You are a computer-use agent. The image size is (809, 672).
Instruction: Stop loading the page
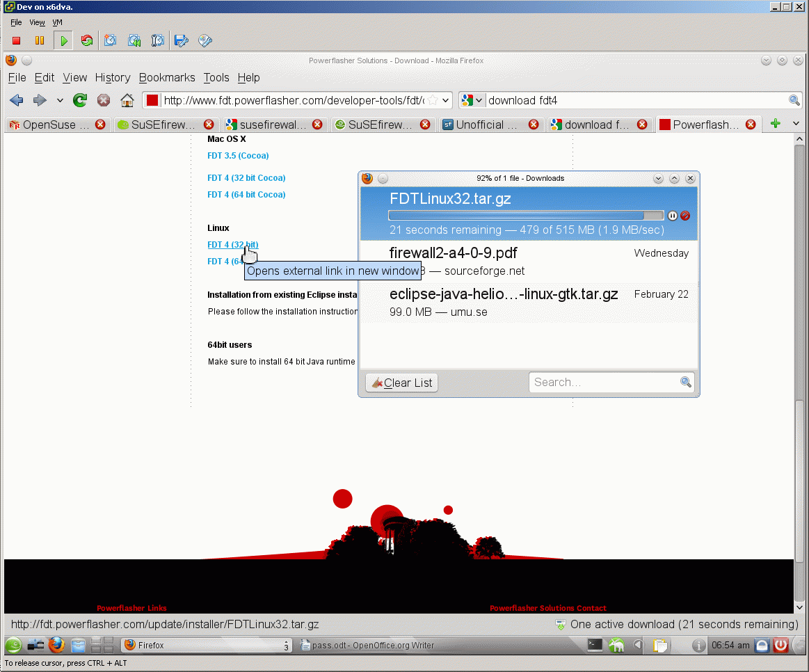coord(104,100)
